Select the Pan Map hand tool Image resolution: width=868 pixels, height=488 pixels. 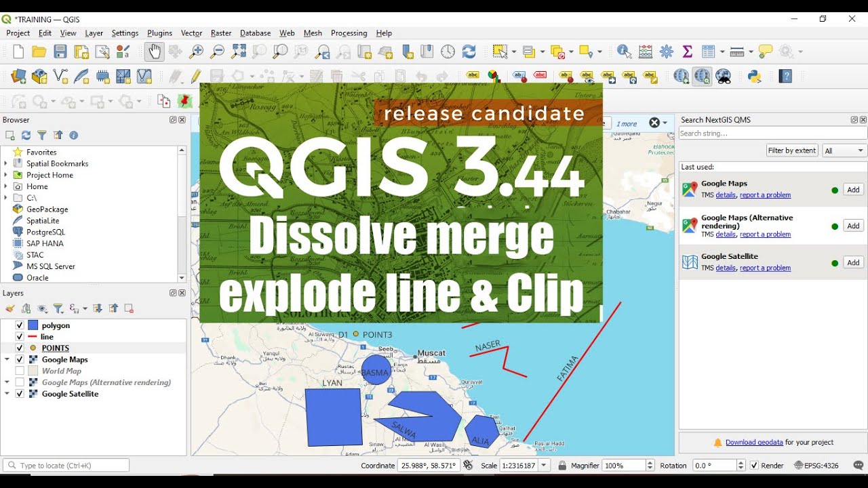point(155,52)
